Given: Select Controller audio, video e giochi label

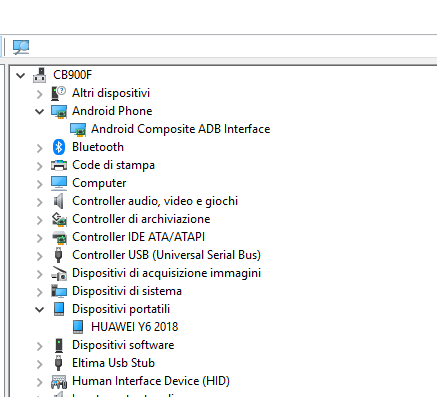Looking at the screenshot, I should point(155,201).
